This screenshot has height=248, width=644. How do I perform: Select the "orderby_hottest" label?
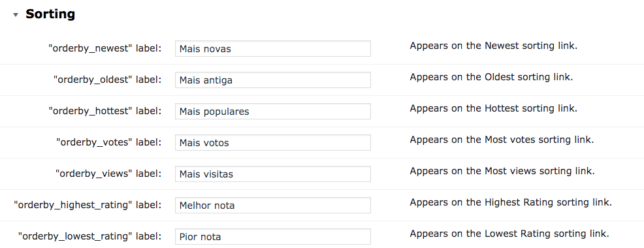(105, 111)
